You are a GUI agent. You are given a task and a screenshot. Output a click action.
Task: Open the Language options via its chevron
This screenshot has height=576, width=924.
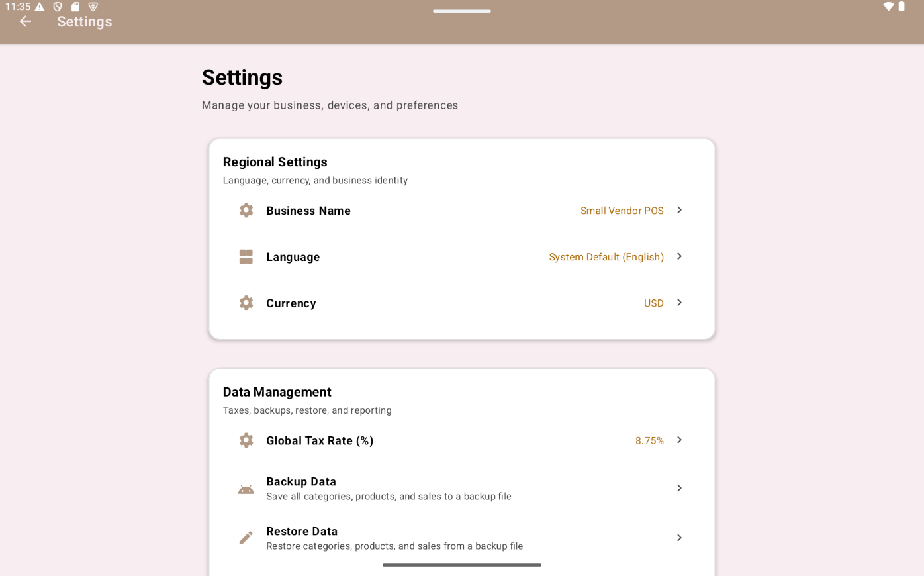(679, 256)
